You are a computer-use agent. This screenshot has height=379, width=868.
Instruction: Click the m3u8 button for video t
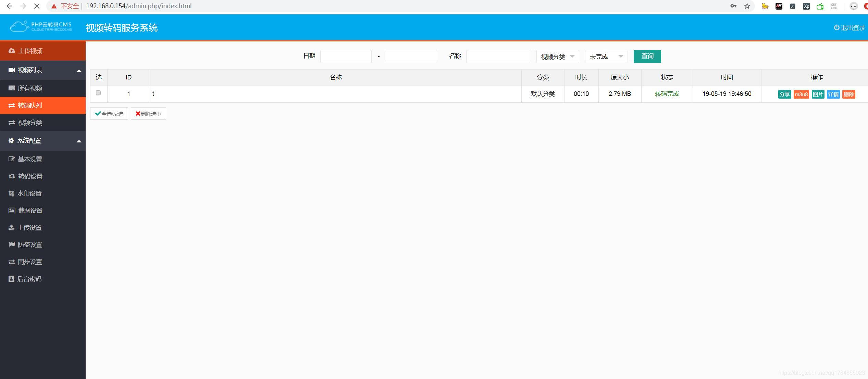[801, 94]
